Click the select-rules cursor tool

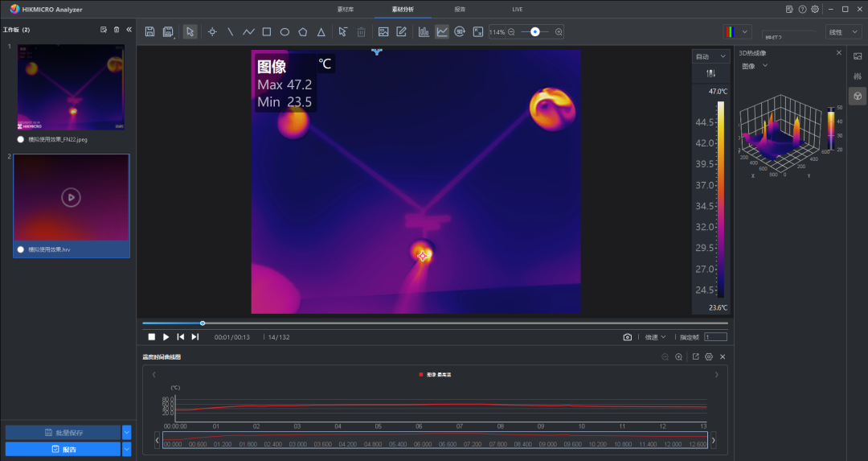[342, 31]
